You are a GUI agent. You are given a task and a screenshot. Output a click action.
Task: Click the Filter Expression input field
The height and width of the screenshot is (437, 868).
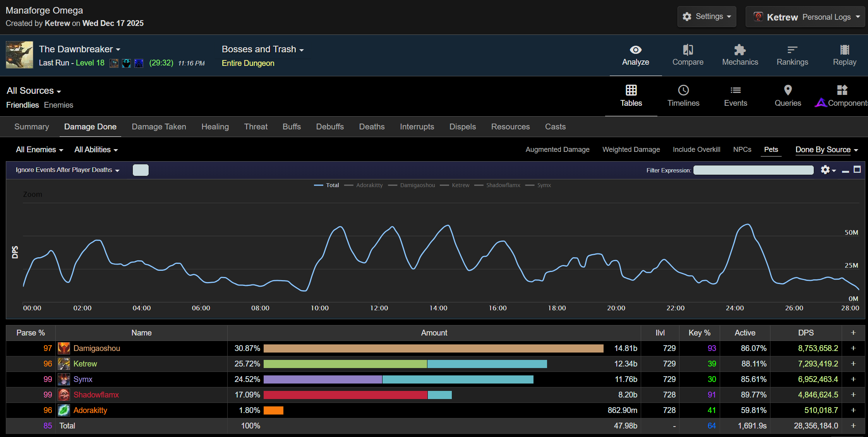click(x=753, y=170)
